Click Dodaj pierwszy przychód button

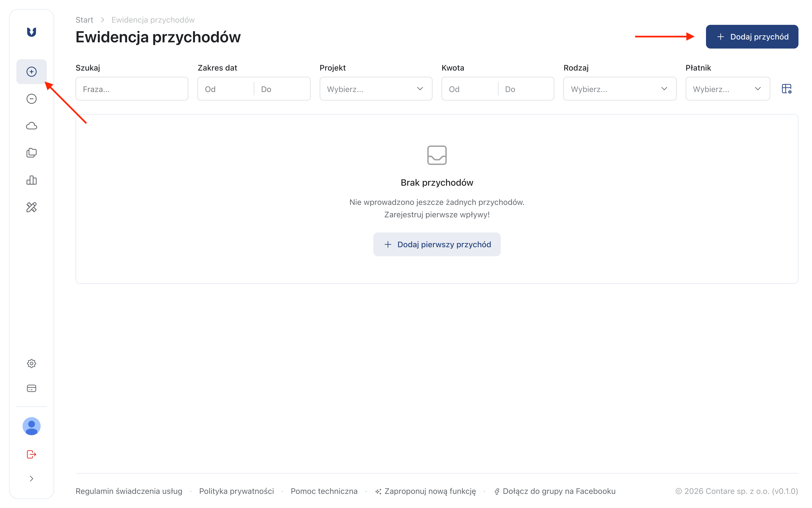437,245
